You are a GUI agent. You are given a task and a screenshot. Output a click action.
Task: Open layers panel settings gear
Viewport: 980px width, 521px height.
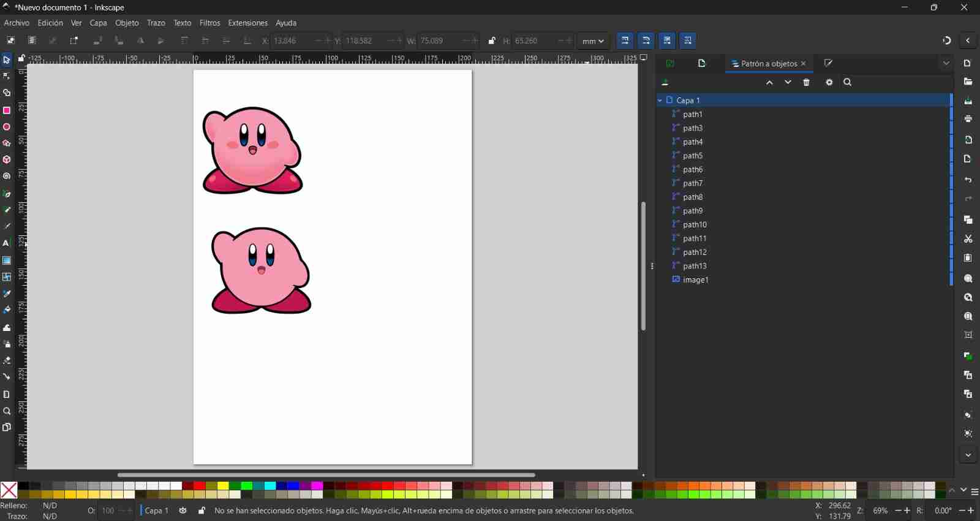click(x=829, y=83)
